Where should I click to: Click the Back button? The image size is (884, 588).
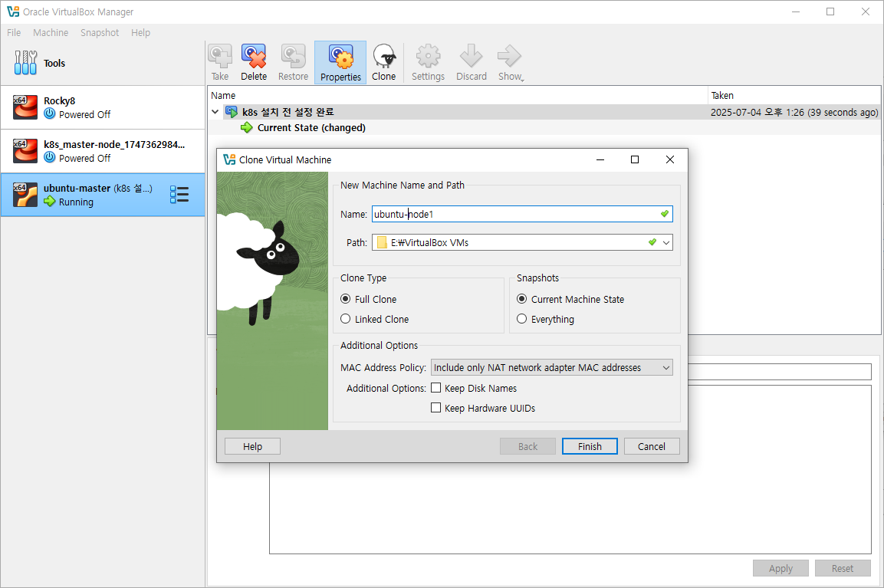pos(527,446)
